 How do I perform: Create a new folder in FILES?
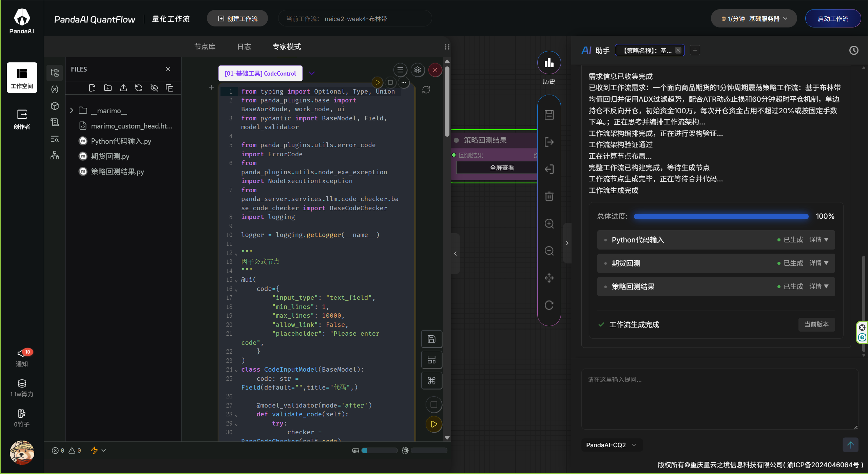[x=108, y=88]
